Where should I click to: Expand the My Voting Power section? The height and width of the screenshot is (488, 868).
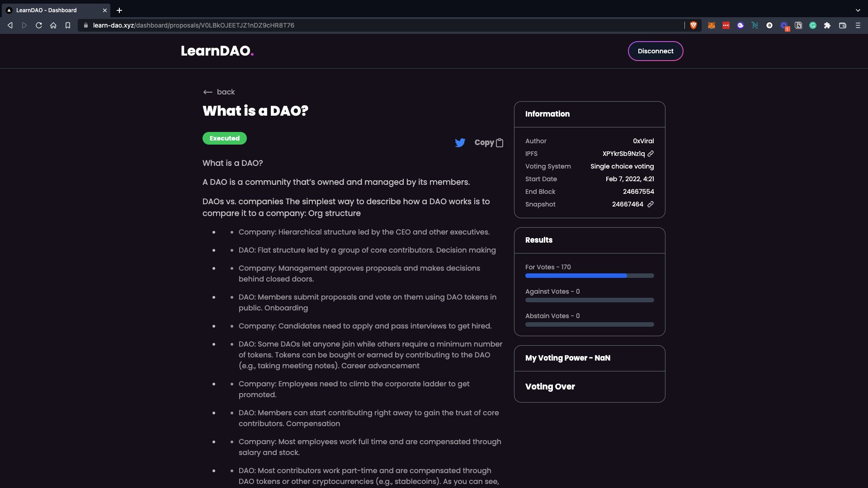[x=589, y=358]
